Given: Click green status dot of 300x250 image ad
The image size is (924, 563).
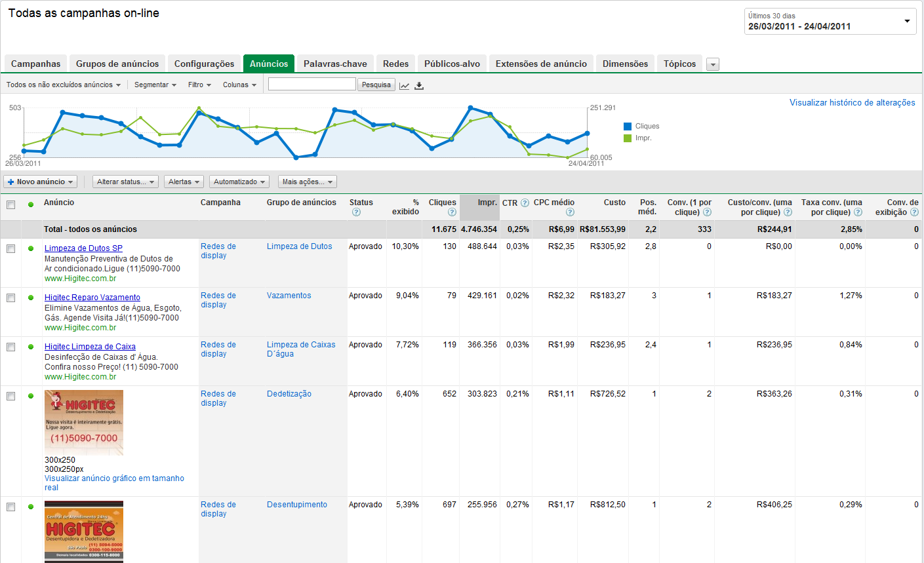Looking at the screenshot, I should [x=31, y=396].
